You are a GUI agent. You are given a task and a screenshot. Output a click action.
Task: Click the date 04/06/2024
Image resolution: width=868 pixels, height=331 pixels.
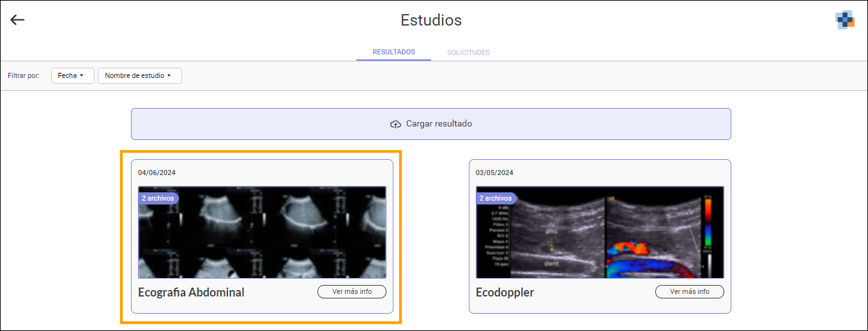tap(156, 173)
